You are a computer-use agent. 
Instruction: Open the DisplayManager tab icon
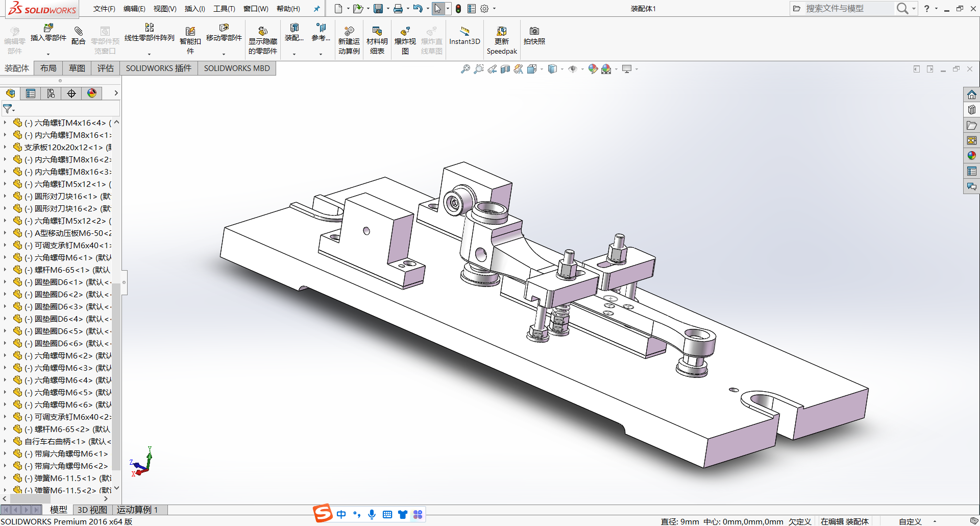[92, 93]
